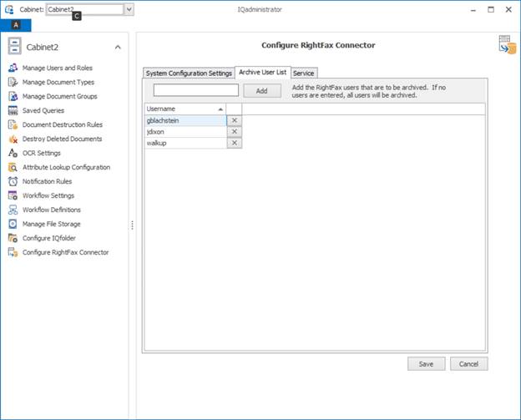
Task: Click the RightFax connector icon at top right
Action: click(x=508, y=44)
